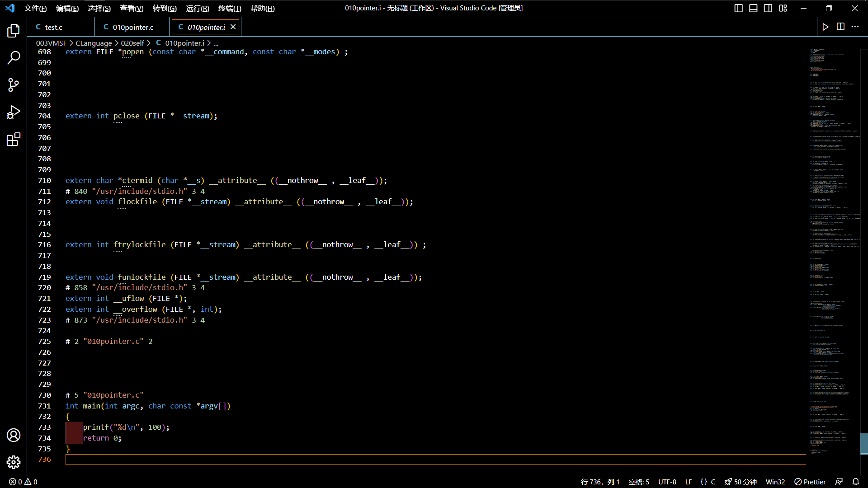Click the main function name
868x488 pixels.
click(x=91, y=406)
